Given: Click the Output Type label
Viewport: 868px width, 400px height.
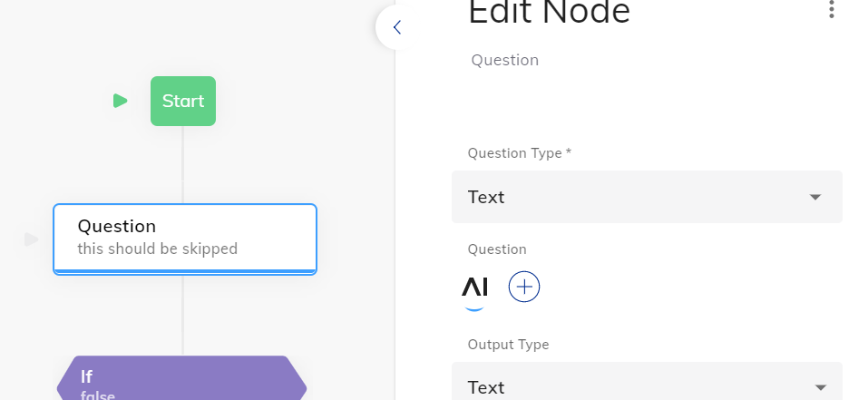Looking at the screenshot, I should coord(508,345).
